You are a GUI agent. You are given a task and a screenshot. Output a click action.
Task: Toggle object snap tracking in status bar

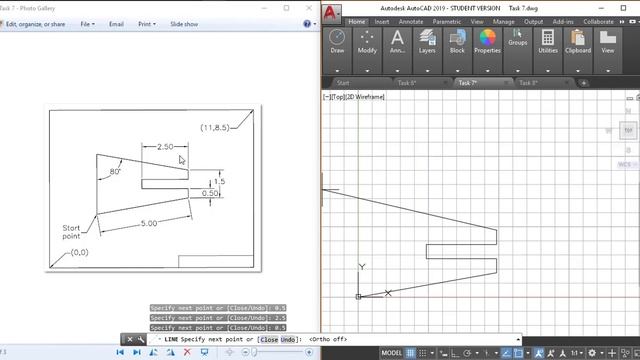[506, 353]
